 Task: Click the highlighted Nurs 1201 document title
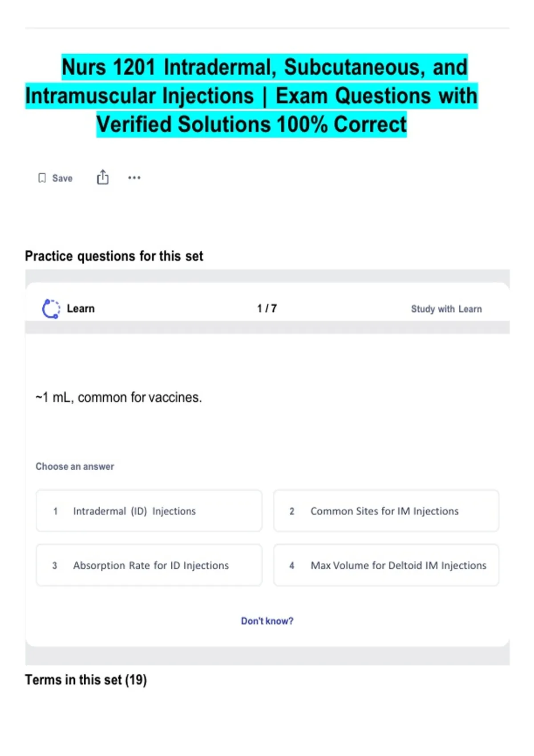[252, 96]
